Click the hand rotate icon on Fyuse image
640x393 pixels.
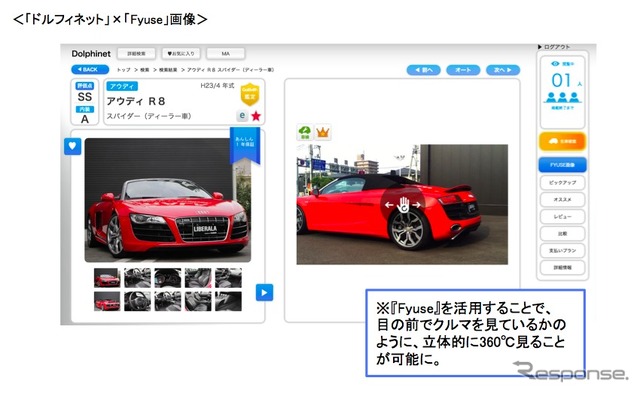[x=403, y=204]
